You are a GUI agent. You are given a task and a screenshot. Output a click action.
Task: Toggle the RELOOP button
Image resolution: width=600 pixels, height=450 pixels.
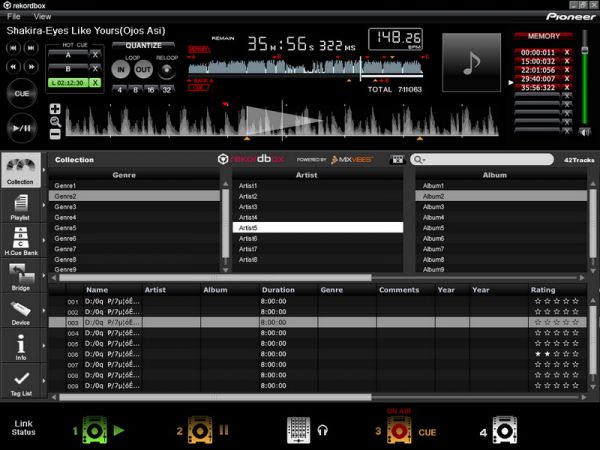166,70
